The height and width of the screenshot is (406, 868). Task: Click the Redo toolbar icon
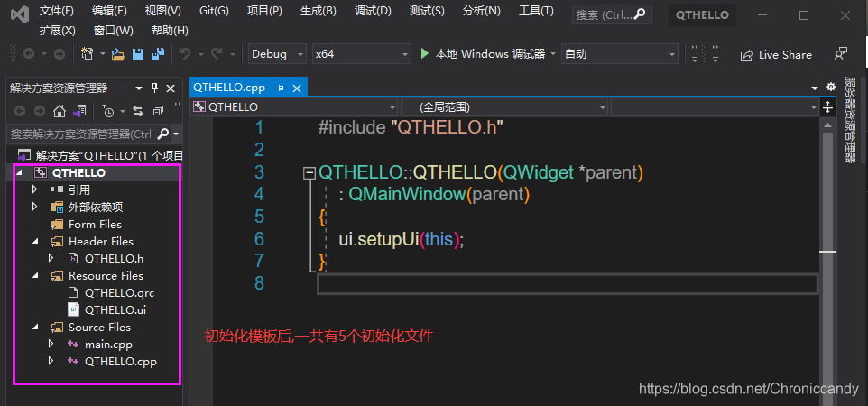point(217,54)
